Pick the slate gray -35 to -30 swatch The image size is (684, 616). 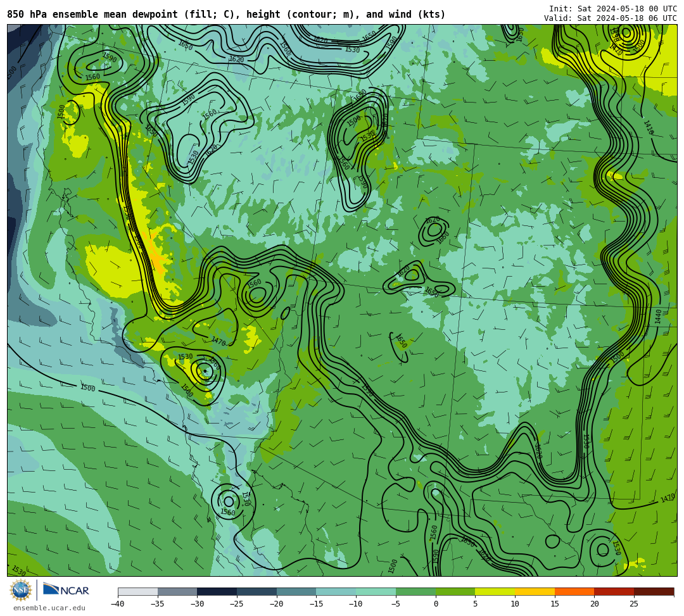[177, 591]
